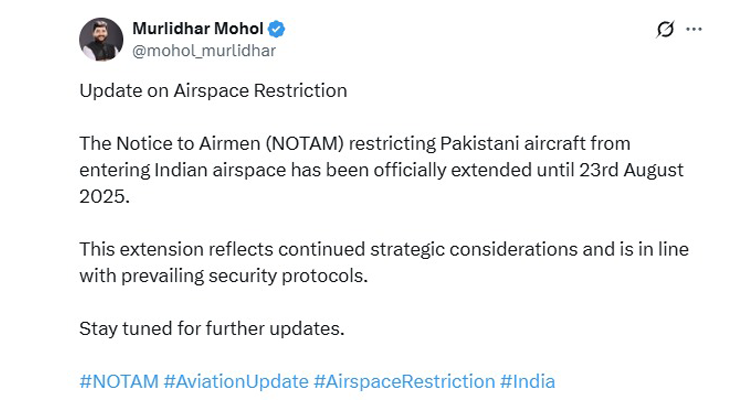Image resolution: width=750 pixels, height=400 pixels.
Task: Open the @mohol_murlidhar handle link
Action: [204, 51]
